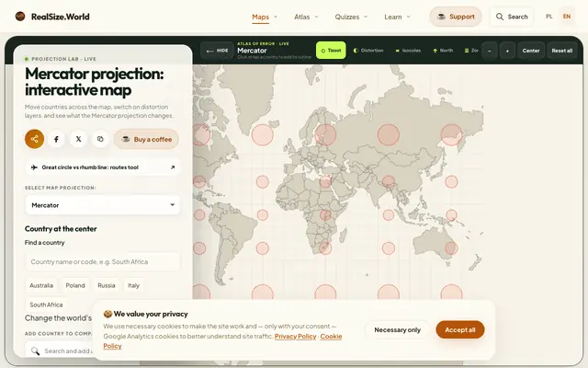Image resolution: width=588 pixels, height=368 pixels.
Task: Click Accept all cookies button
Action: (x=460, y=329)
